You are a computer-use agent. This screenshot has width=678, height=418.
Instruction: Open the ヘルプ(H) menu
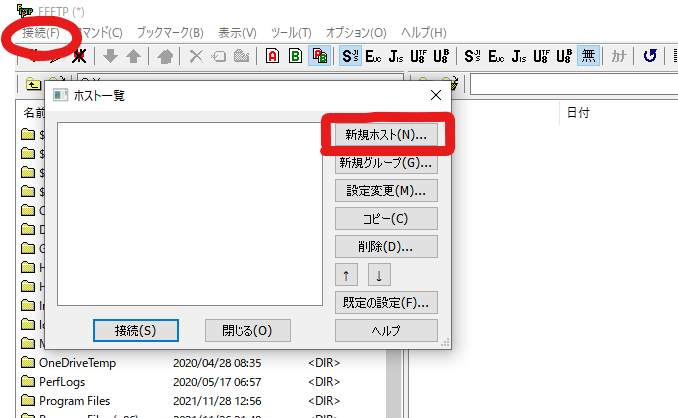coord(424,32)
